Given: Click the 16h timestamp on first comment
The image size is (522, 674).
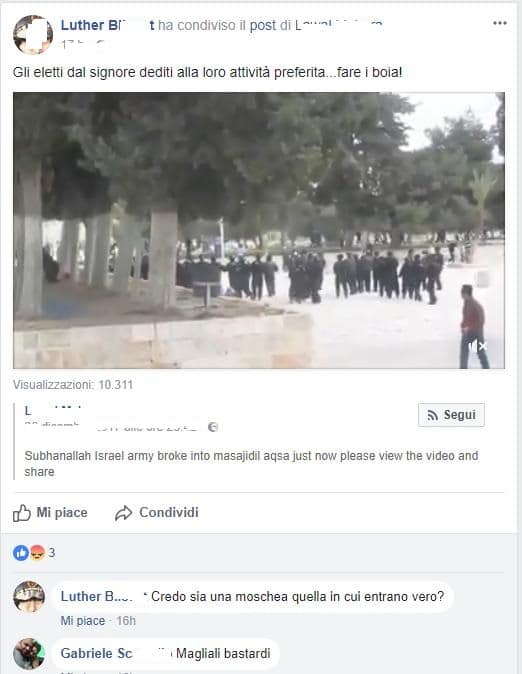Looking at the screenshot, I should point(126,621).
